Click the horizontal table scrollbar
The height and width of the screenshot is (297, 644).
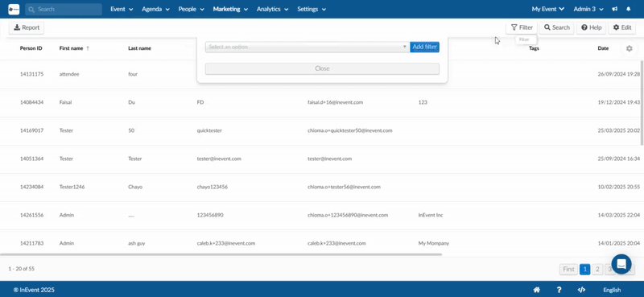(221, 254)
